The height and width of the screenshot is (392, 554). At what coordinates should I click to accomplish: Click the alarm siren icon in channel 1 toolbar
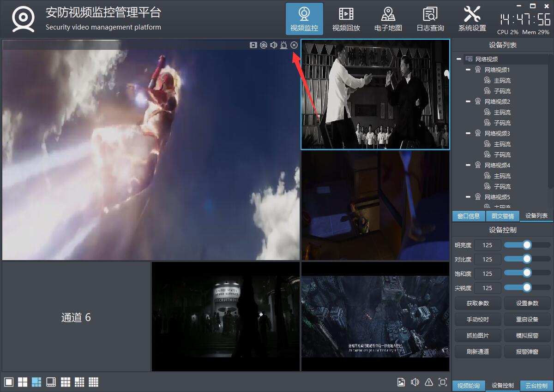coord(284,45)
